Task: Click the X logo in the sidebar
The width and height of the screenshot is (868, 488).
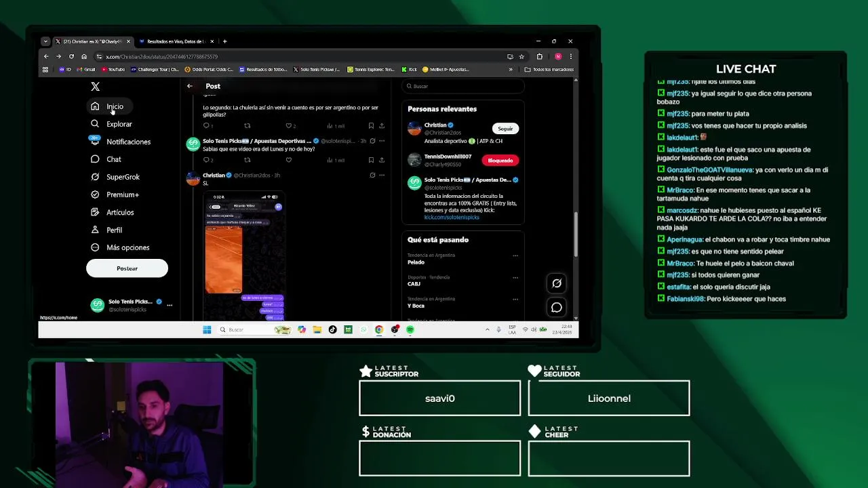Action: click(x=95, y=87)
